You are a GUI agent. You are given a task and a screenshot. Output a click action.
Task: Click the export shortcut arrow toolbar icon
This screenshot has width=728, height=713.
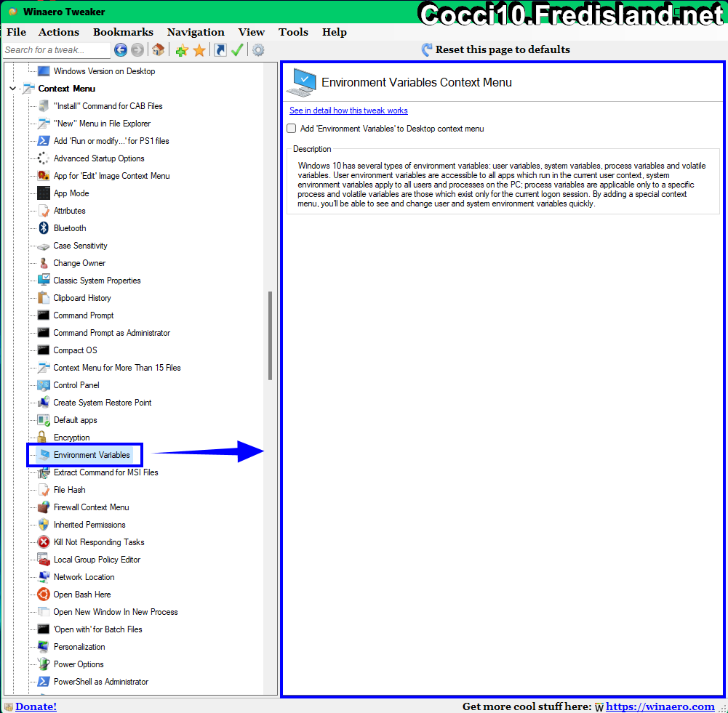(x=220, y=49)
